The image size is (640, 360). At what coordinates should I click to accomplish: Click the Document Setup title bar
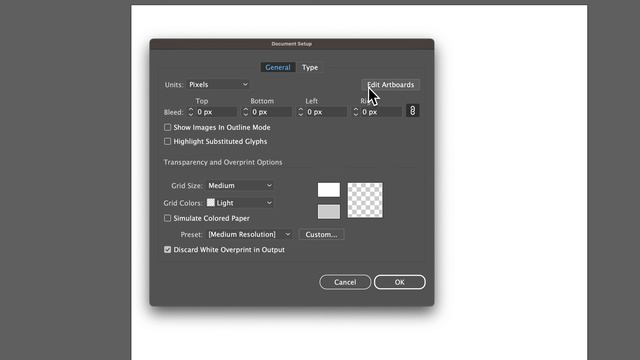(291, 44)
